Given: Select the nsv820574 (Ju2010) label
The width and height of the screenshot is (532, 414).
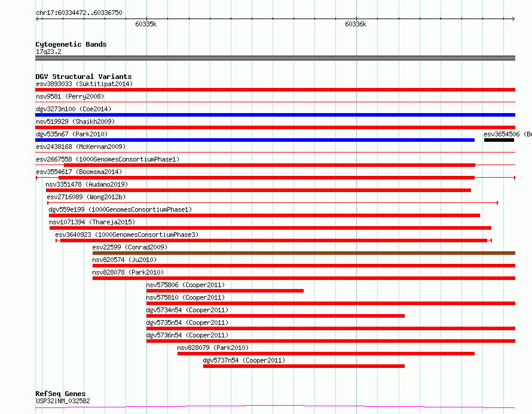Looking at the screenshot, I should click(124, 260).
